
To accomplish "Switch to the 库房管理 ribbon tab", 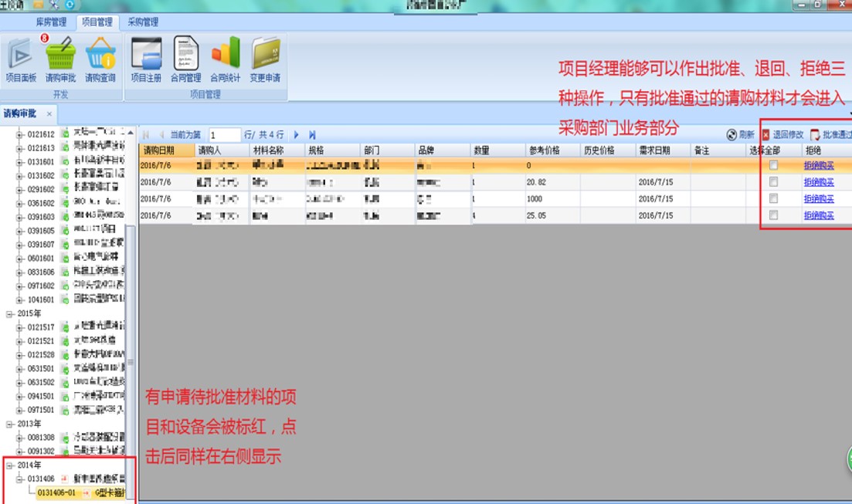I will [51, 22].
